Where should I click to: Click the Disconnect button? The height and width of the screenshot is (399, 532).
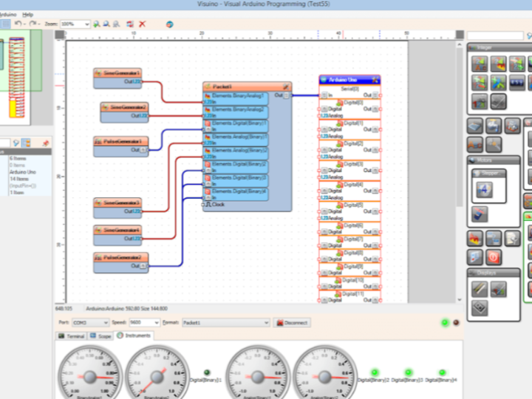292,323
